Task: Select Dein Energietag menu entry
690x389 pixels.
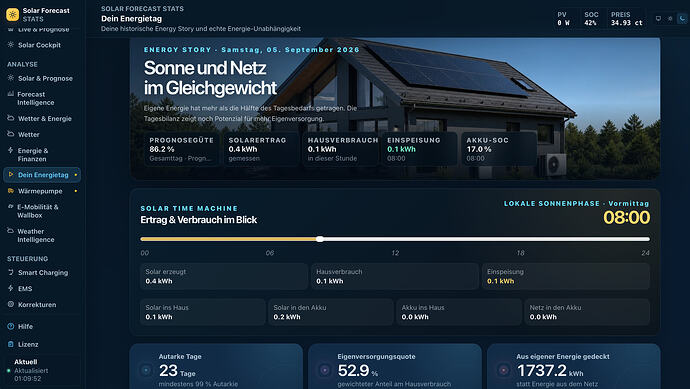Action: click(42, 175)
